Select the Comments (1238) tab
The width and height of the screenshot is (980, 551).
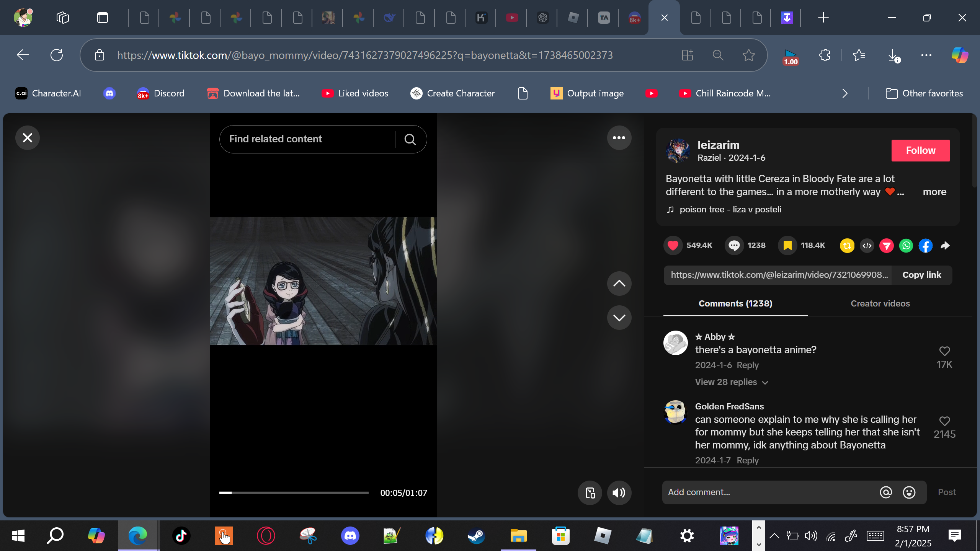point(735,304)
